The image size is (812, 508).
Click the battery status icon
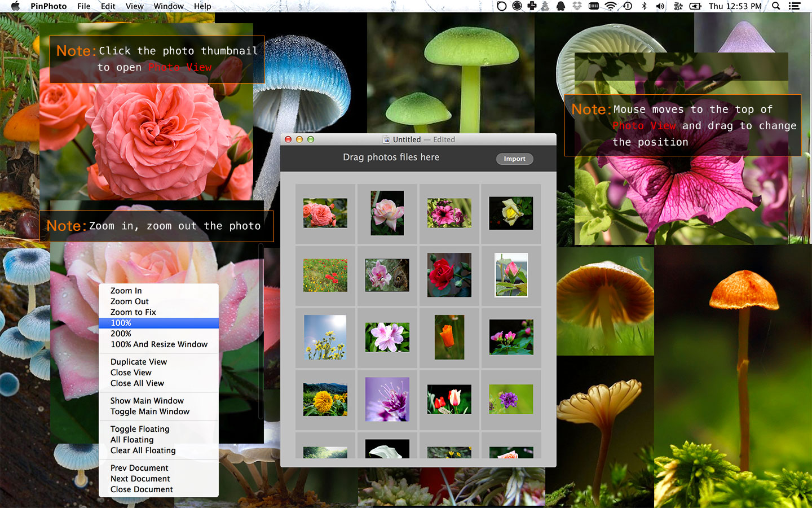coord(695,6)
